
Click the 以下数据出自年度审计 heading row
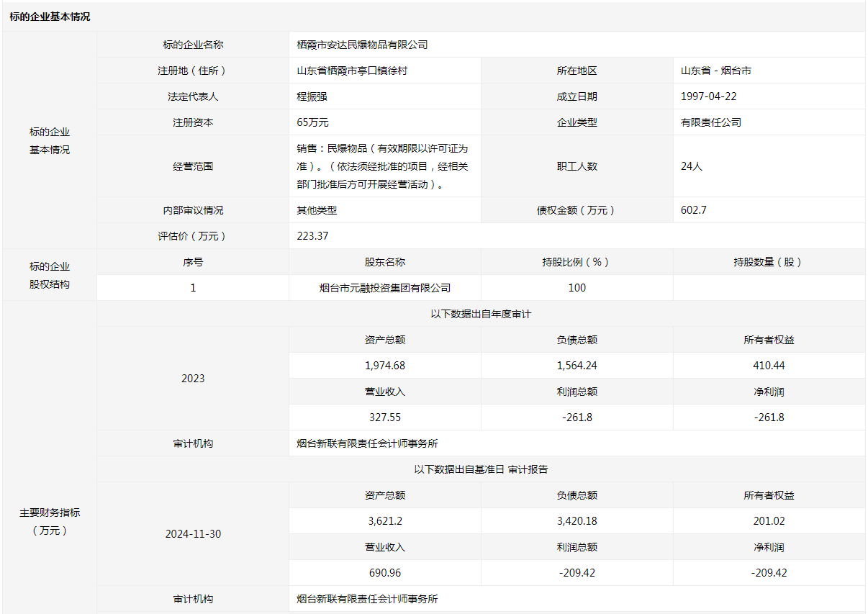click(481, 314)
